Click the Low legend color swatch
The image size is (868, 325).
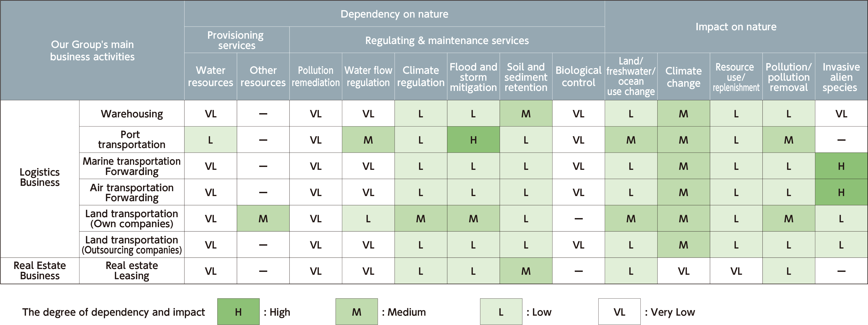tap(501, 311)
